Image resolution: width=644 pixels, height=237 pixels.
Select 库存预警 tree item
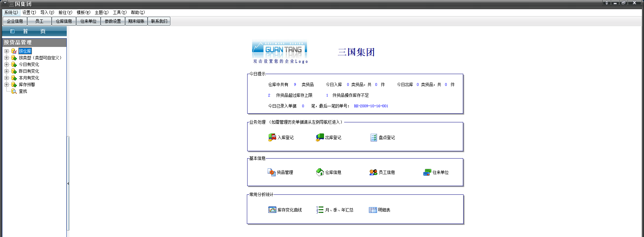pyautogui.click(x=27, y=84)
